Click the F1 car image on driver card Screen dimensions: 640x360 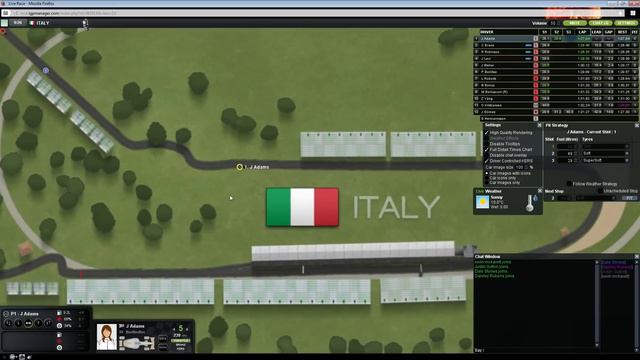137,342
